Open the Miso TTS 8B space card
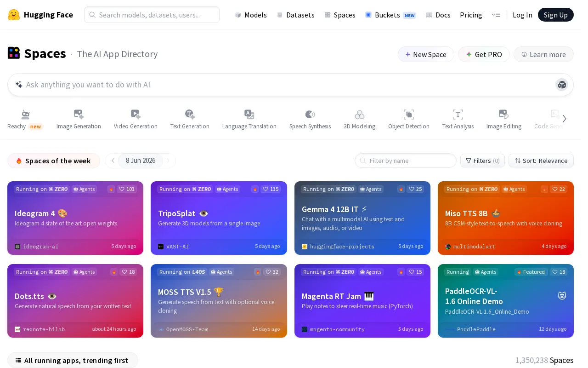Viewport: 588px width, 368px height. [x=506, y=218]
